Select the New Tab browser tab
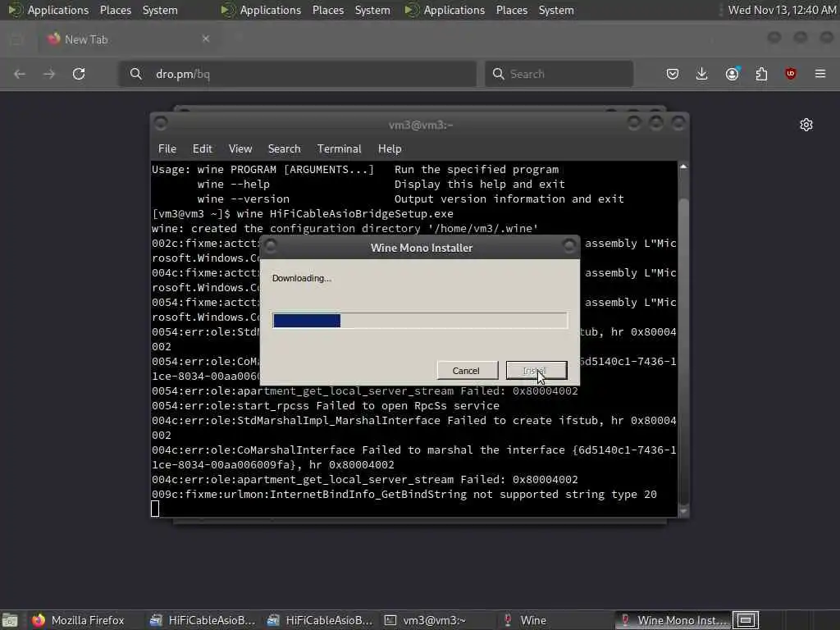The height and width of the screenshot is (630, 840). (129, 39)
